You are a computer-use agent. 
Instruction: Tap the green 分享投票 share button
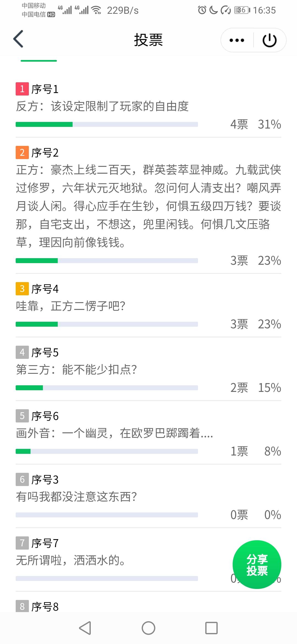pos(257,564)
